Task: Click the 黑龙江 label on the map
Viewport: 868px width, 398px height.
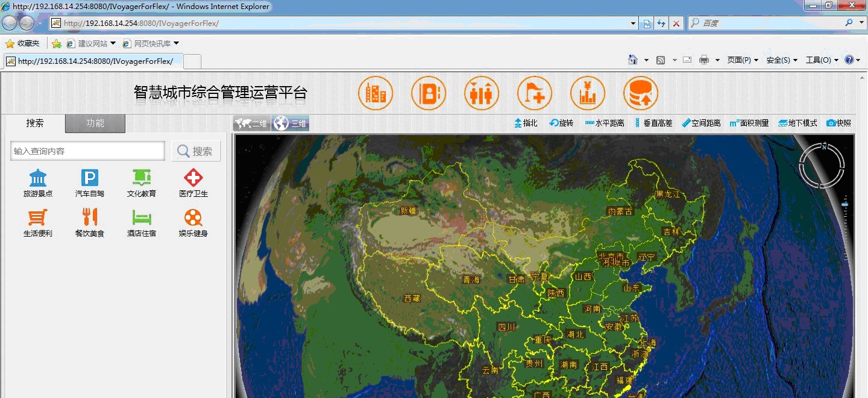Action: click(x=668, y=194)
